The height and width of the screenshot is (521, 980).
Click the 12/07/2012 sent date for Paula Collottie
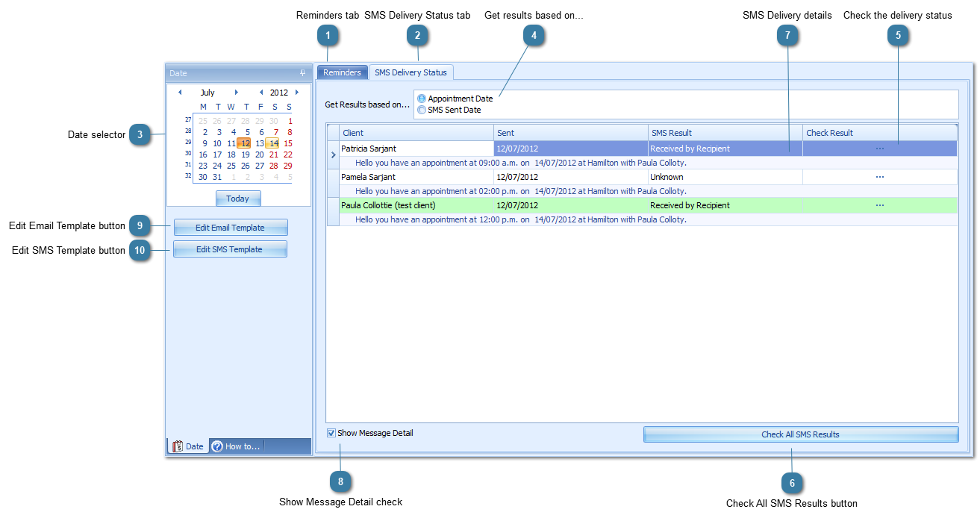(x=571, y=205)
